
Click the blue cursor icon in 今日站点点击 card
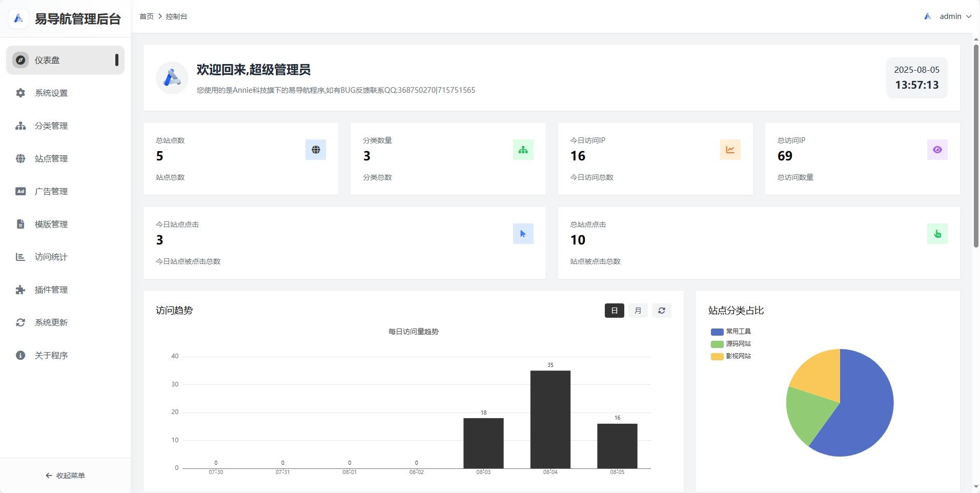(x=523, y=234)
